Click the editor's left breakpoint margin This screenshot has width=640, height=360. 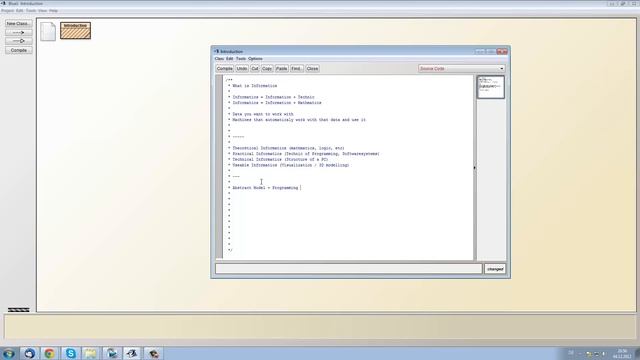pyautogui.click(x=219, y=167)
